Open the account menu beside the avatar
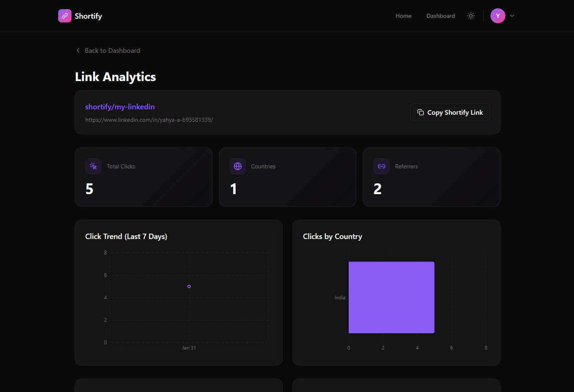 (512, 15)
